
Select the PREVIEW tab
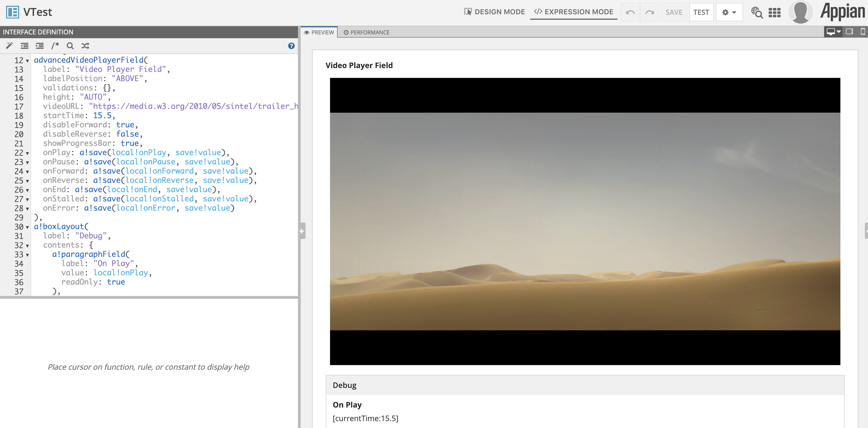click(x=319, y=32)
